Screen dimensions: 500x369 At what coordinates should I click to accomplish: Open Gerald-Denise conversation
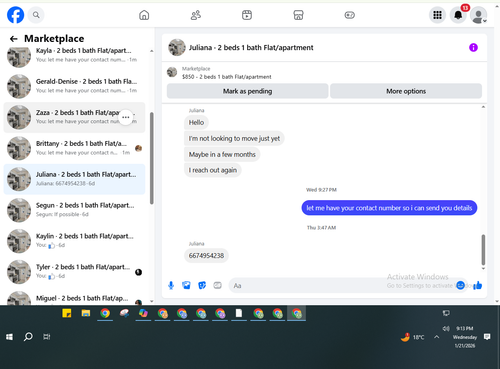(x=74, y=86)
